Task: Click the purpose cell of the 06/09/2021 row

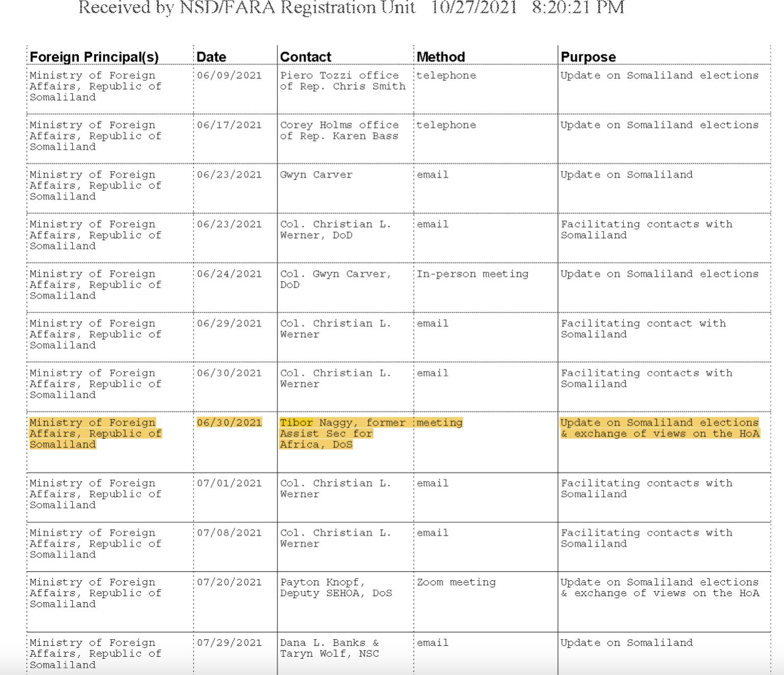Action: tap(659, 75)
